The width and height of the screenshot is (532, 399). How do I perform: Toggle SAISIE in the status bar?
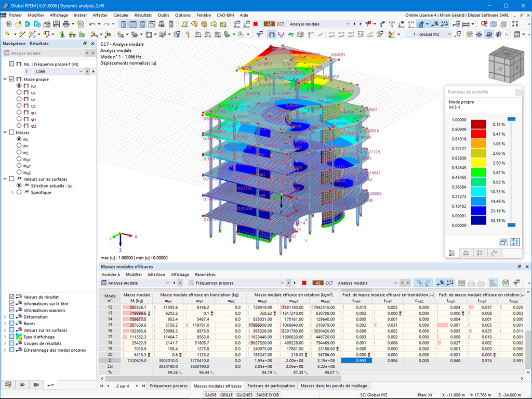pos(211,395)
